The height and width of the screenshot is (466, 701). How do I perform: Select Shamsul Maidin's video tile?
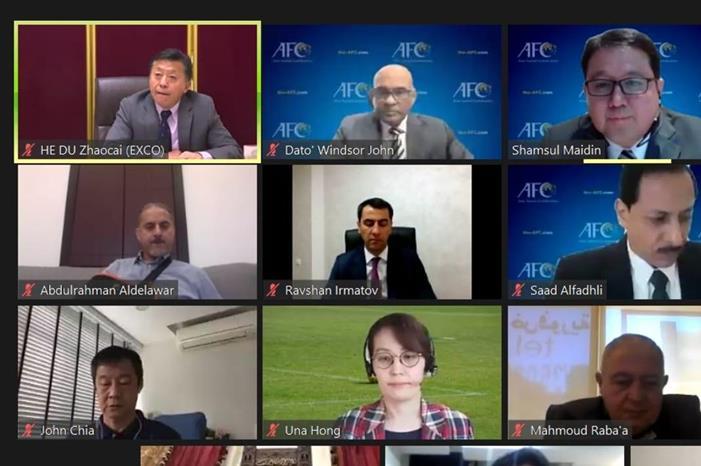[x=604, y=92]
